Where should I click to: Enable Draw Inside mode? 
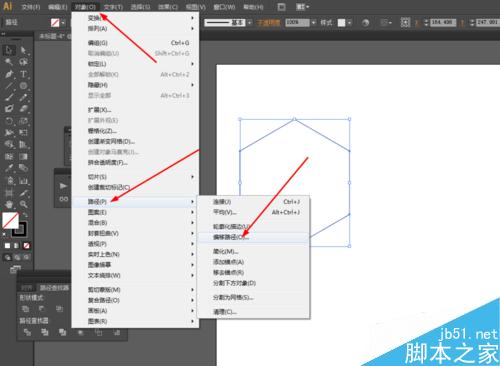point(26,257)
